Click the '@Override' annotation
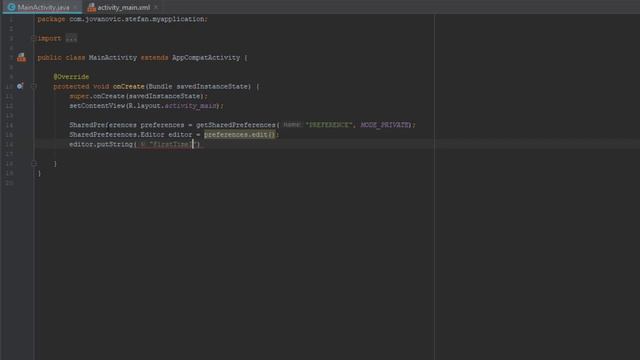640x360 pixels. (x=71, y=77)
